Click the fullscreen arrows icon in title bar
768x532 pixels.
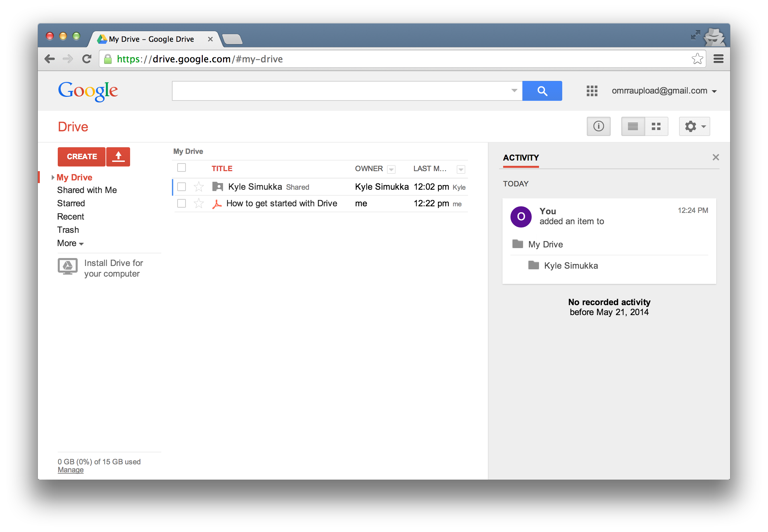pos(695,35)
